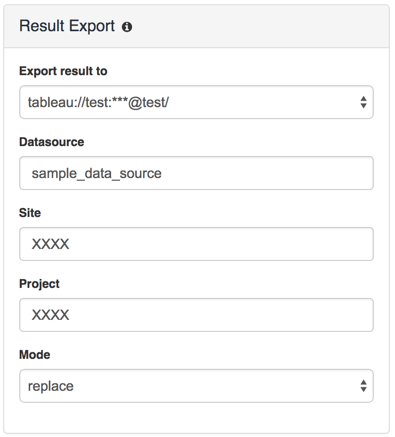Click the Project field label
This screenshot has width=395, height=437.
(x=39, y=284)
